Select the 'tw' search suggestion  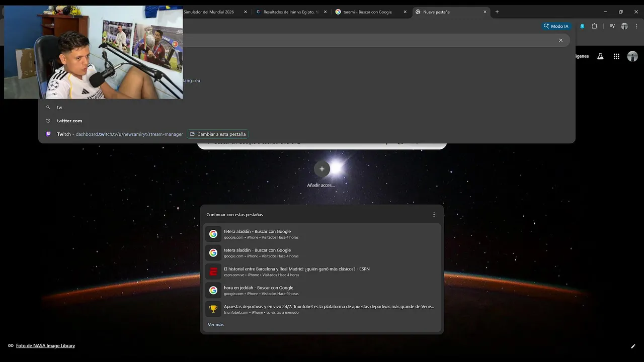click(307, 107)
